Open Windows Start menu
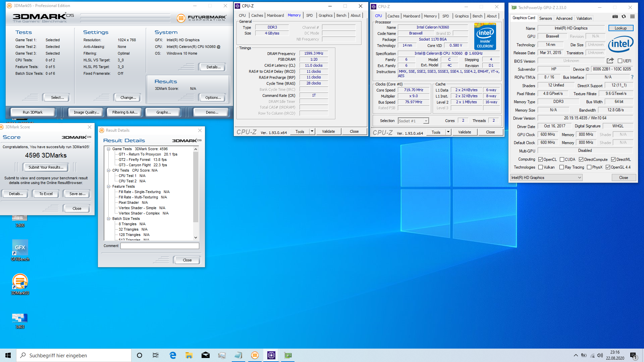This screenshot has width=644, height=362. click(x=8, y=355)
